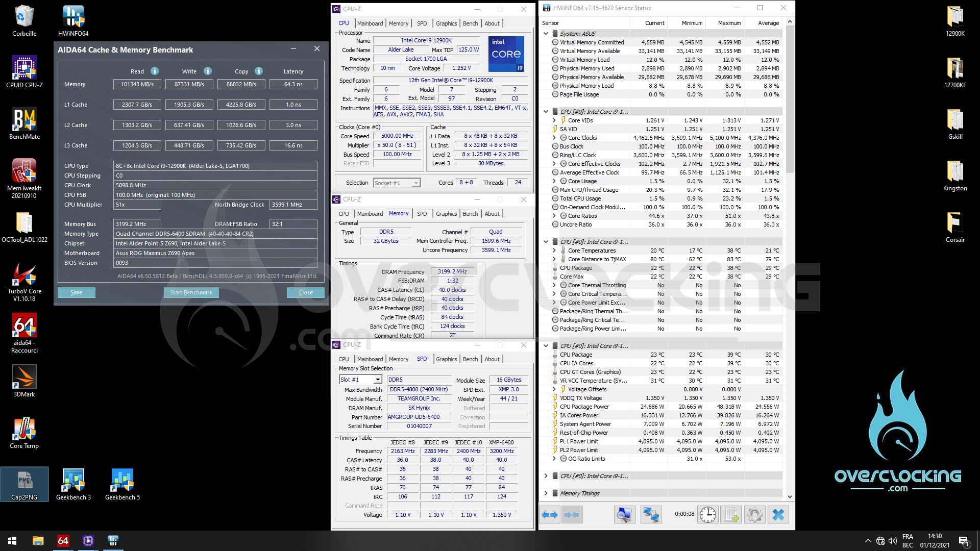Select the Cap2PNG desktop icon
The height and width of the screenshot is (551, 980).
[24, 484]
